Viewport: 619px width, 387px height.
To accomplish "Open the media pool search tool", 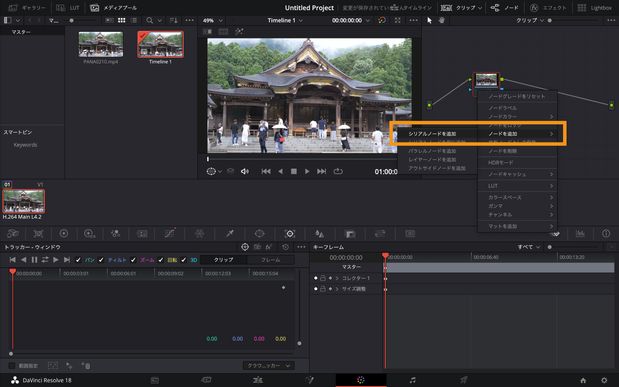I will click(150, 20).
